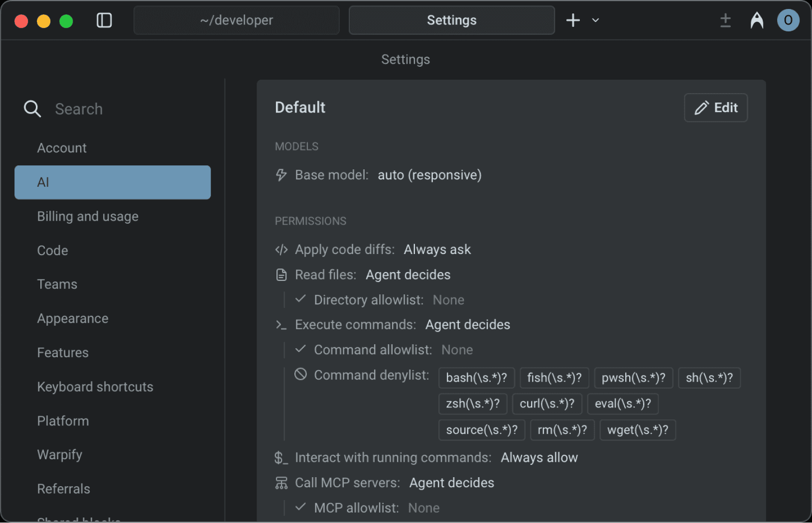
Task: Click the curl(\s.*)? denylist chip
Action: 546,403
